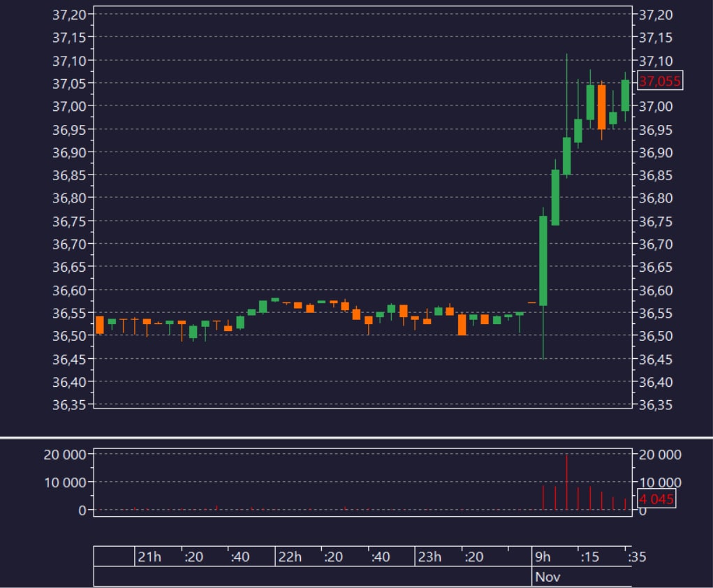Viewport: 713px width, 588px height.
Task: Click the :15 time axis label
Action: (590, 557)
